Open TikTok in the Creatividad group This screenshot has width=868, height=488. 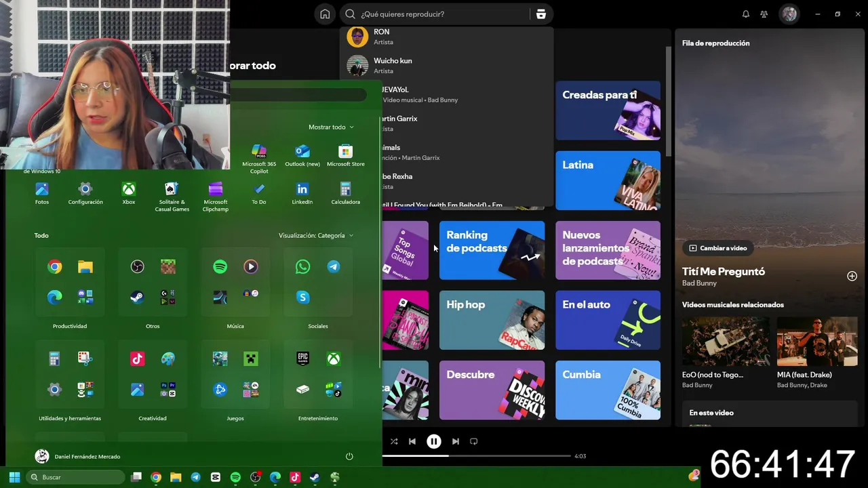(138, 359)
